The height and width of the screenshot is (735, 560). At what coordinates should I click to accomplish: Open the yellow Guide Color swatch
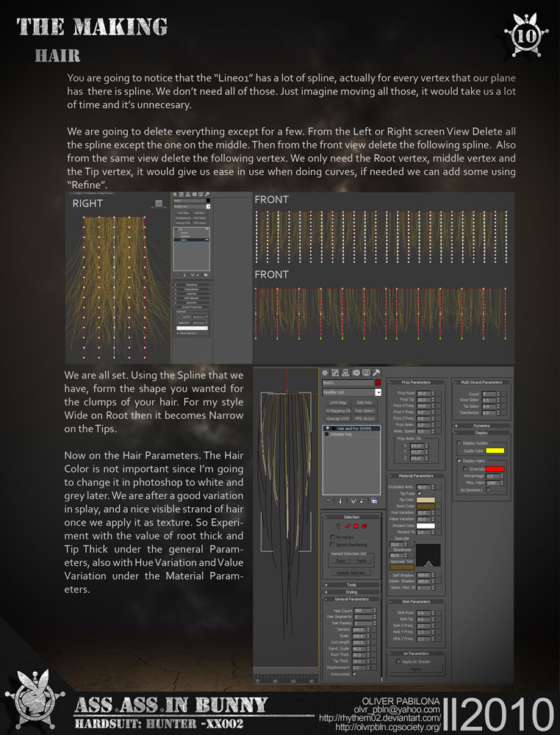click(x=495, y=451)
